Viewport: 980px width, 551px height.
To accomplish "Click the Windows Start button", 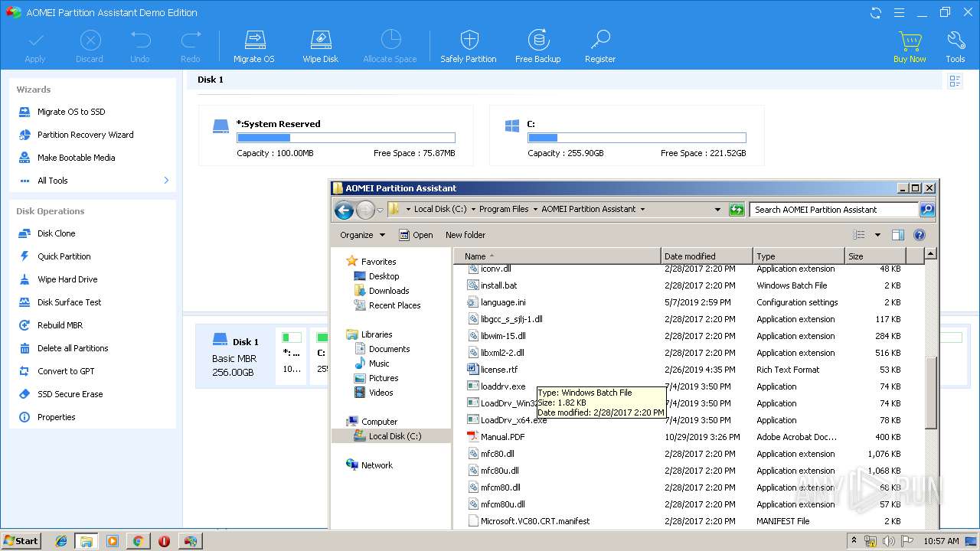I will (x=21, y=540).
